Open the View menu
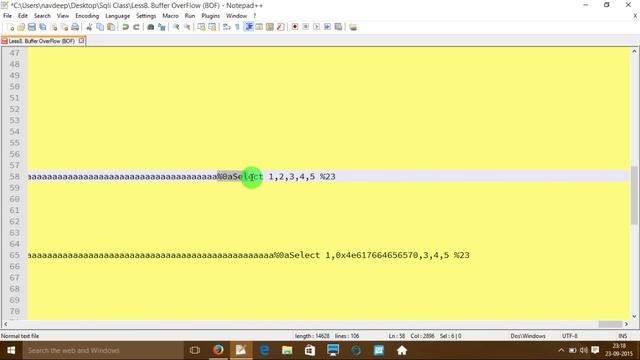 [x=62, y=16]
